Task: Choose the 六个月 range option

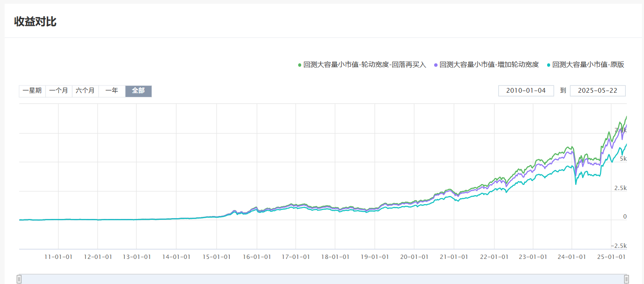Action: tap(85, 91)
